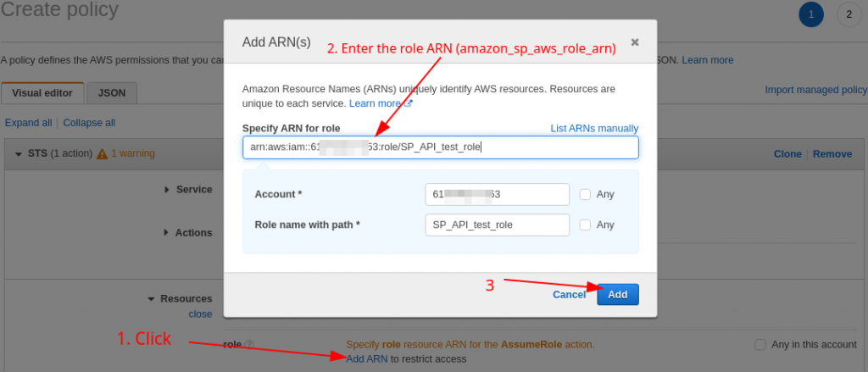
Task: Go to step 2 circle
Action: pos(849,14)
